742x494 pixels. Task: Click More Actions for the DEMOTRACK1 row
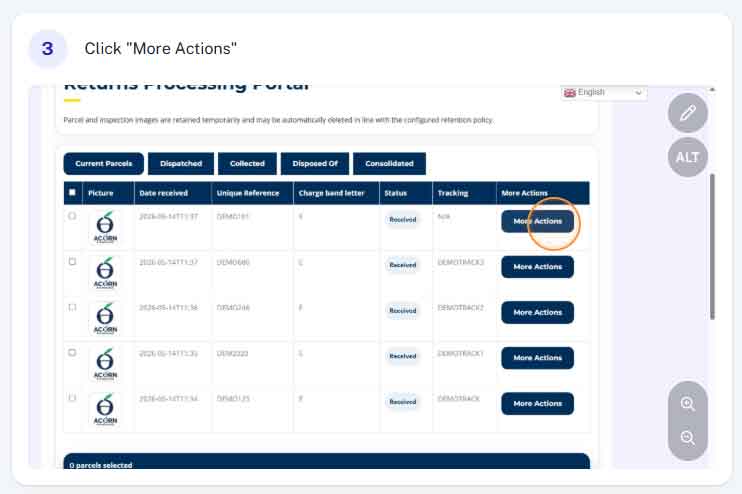[538, 358]
